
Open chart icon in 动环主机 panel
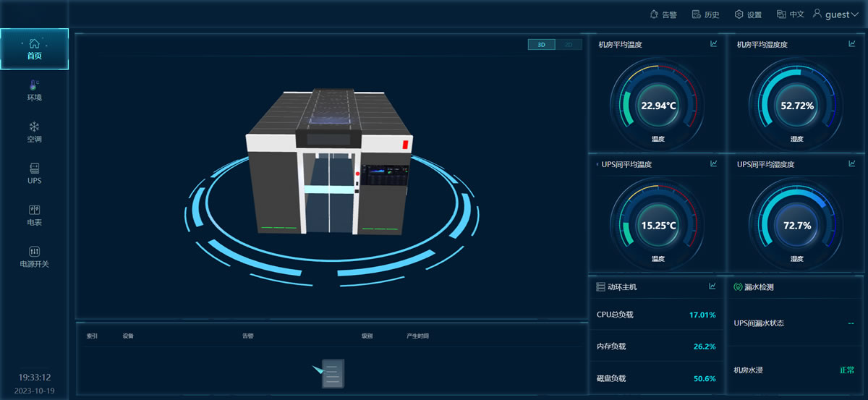[x=712, y=286]
